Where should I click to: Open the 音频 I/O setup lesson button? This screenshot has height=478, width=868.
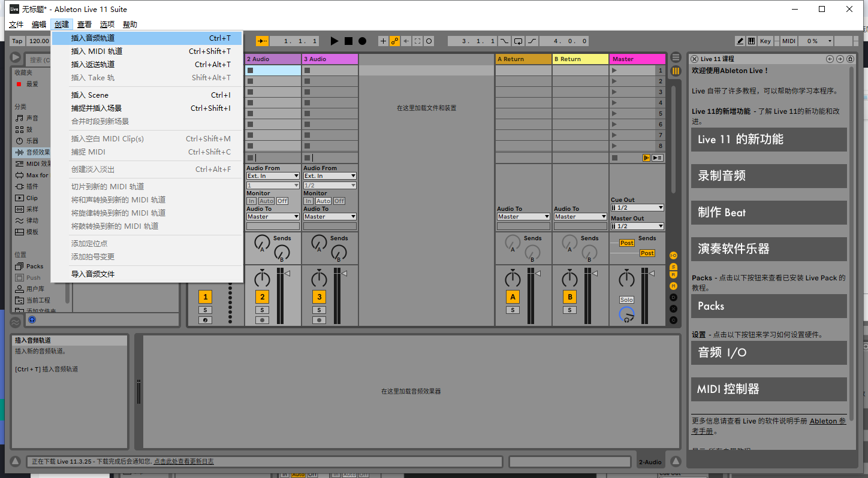tap(769, 353)
